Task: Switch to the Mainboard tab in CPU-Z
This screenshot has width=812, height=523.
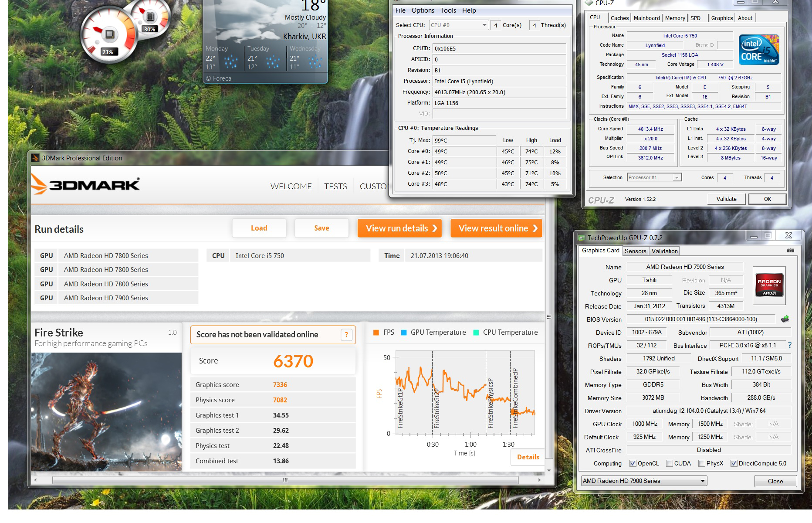Action: pyautogui.click(x=646, y=18)
